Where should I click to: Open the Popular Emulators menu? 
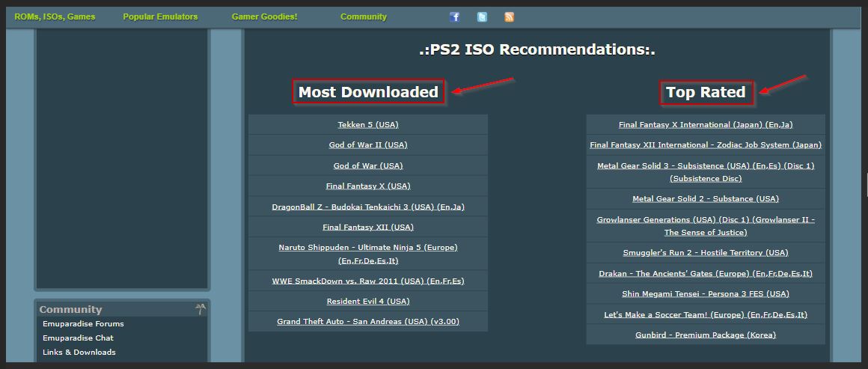coord(160,16)
